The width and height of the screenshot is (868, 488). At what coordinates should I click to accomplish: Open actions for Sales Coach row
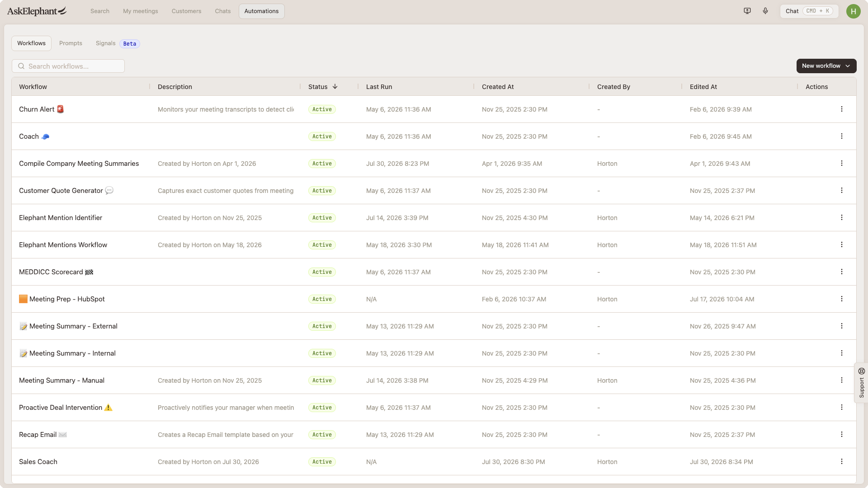[842, 461]
